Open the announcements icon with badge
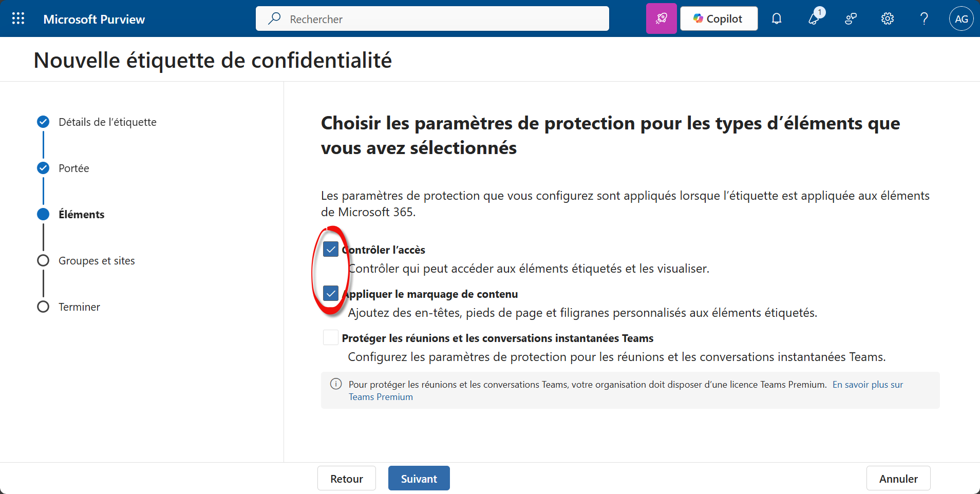The width and height of the screenshot is (980, 494). [x=814, y=19]
